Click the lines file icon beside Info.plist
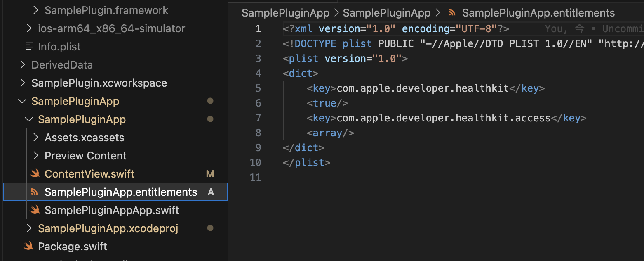The height and width of the screenshot is (261, 644). point(29,47)
